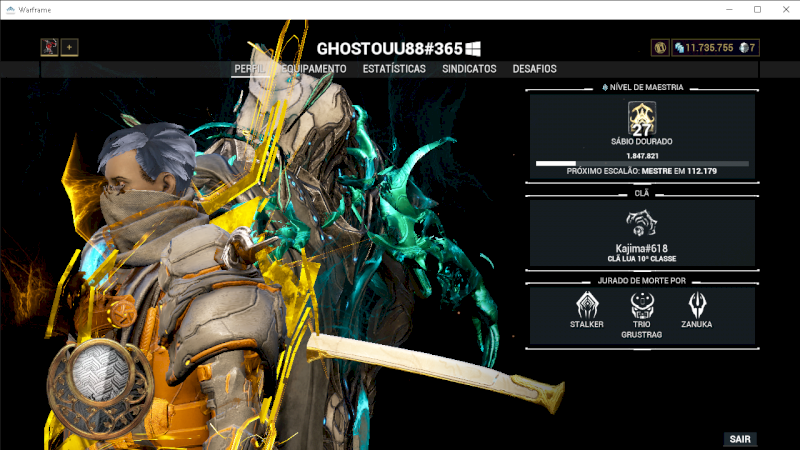Click the Warframe logo in title bar
Screen dimensions: 800x450
[10, 10]
